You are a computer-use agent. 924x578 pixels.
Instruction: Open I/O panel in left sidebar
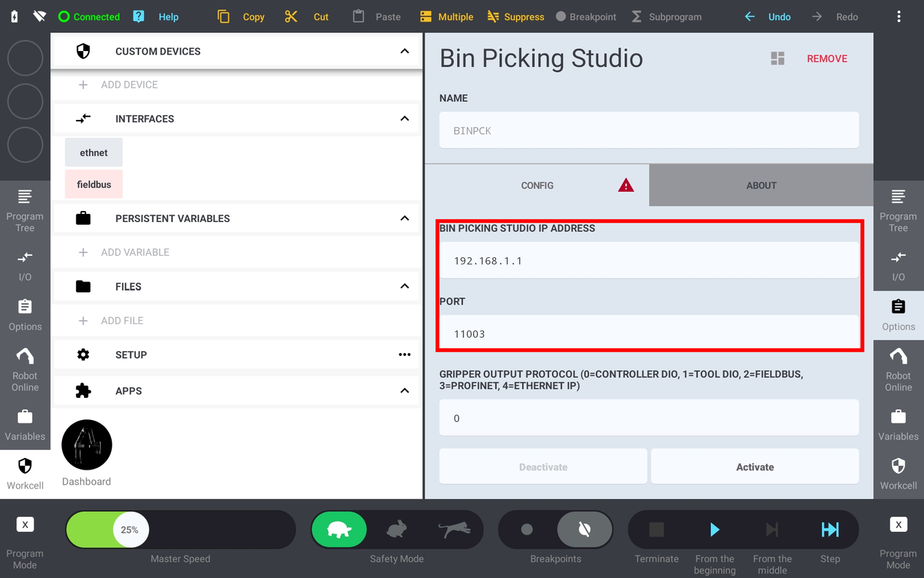coord(25,266)
